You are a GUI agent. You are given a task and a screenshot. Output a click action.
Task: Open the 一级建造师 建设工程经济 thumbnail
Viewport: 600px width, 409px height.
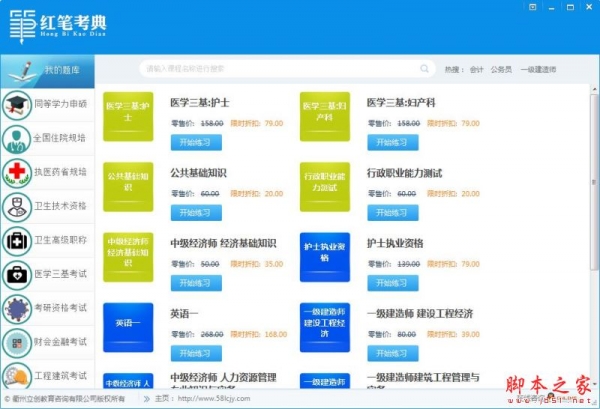click(x=325, y=328)
